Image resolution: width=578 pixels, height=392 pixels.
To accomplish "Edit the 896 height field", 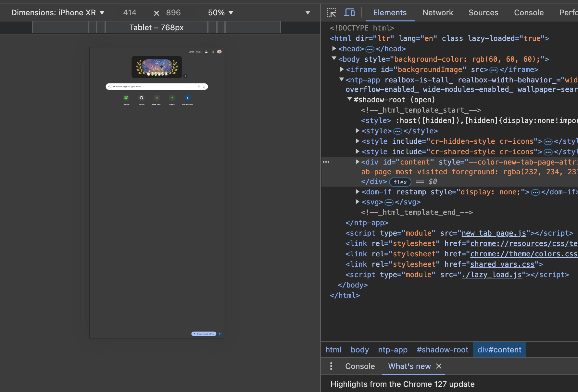I will [x=173, y=13].
